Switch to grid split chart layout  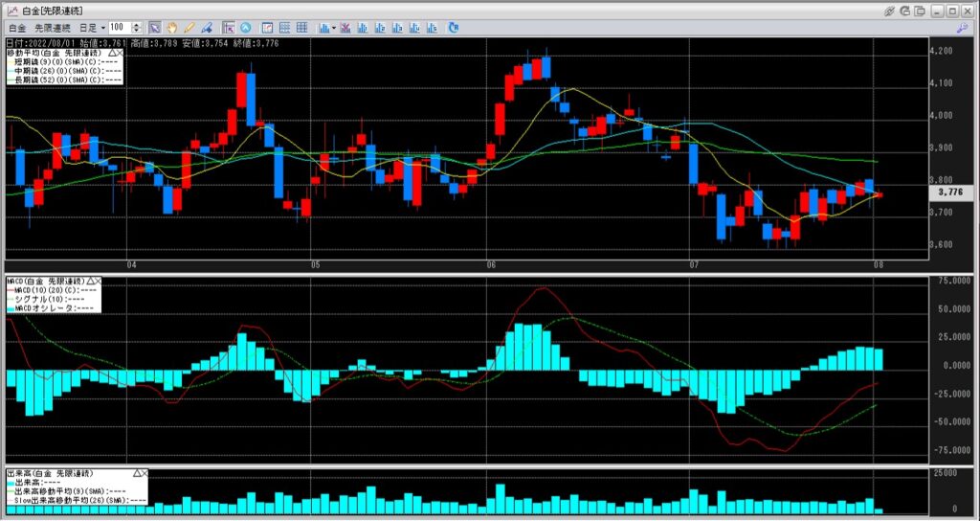pos(301,28)
